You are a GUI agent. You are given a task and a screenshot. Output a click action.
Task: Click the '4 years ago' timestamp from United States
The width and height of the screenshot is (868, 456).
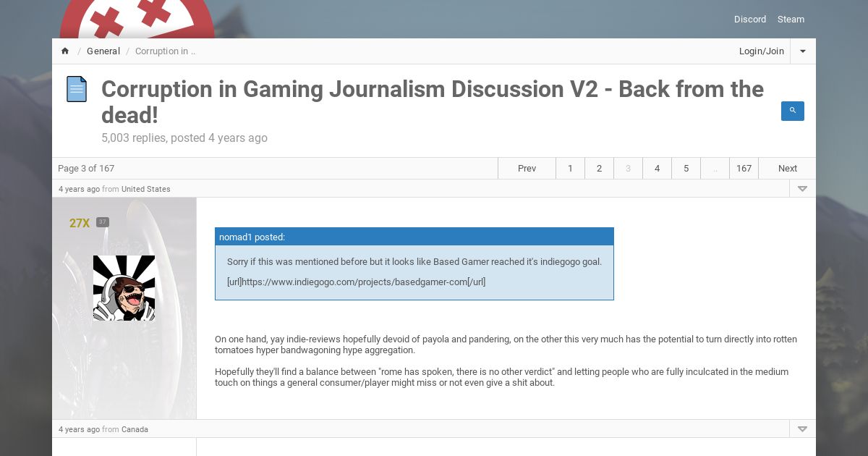[79, 189]
